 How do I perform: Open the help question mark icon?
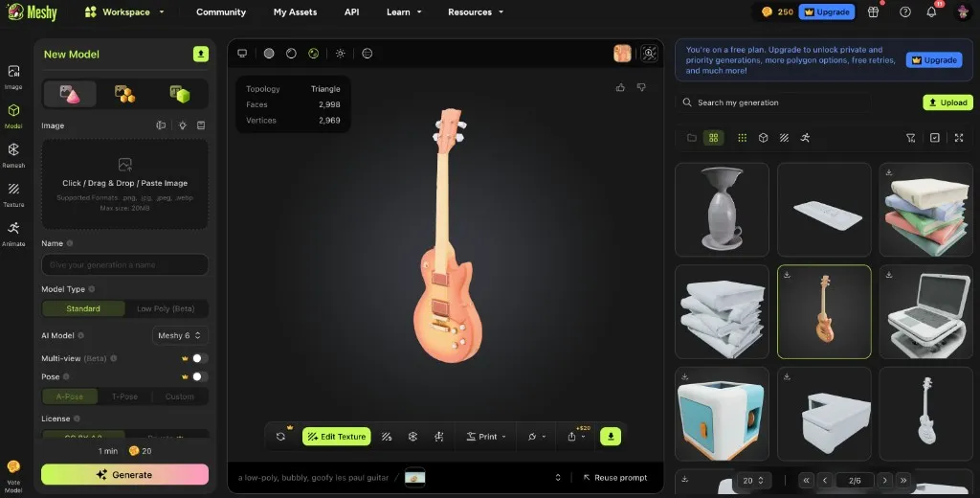coord(905,11)
